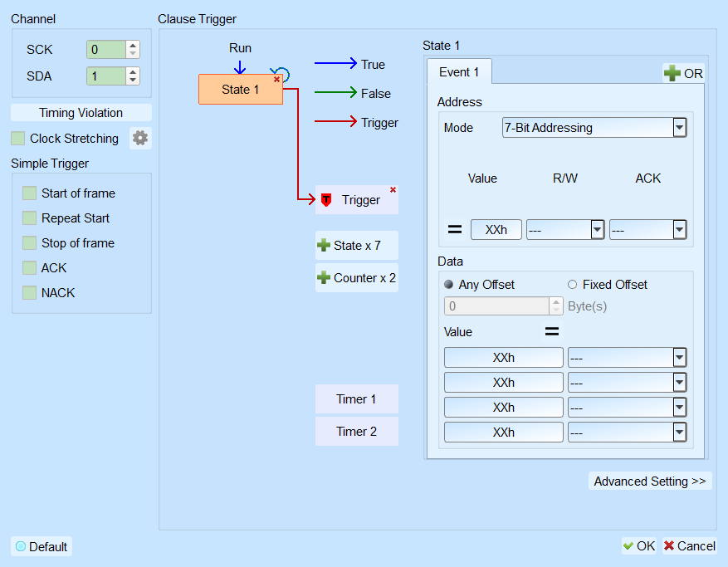Click Timing Violation button
Image resolution: width=728 pixels, height=567 pixels.
point(81,113)
